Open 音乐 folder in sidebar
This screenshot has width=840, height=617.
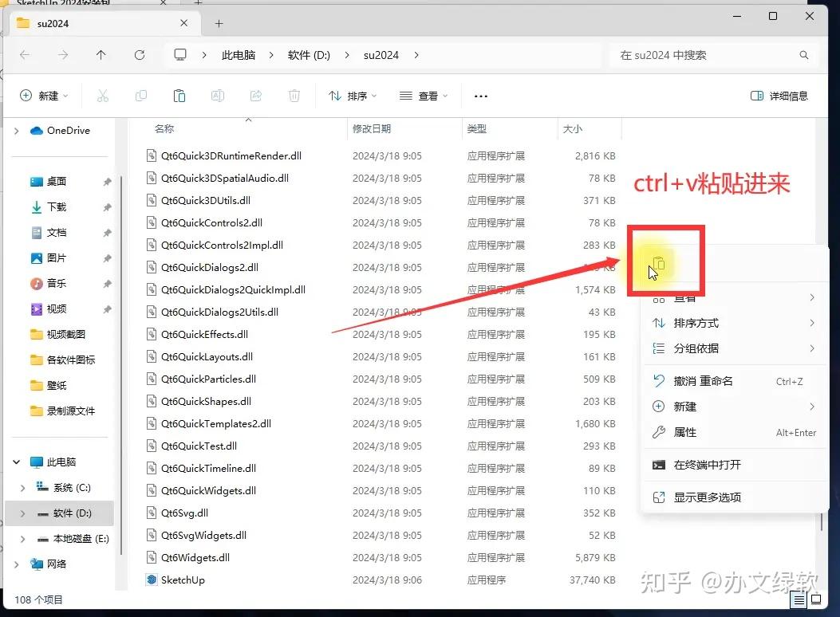click(x=57, y=284)
